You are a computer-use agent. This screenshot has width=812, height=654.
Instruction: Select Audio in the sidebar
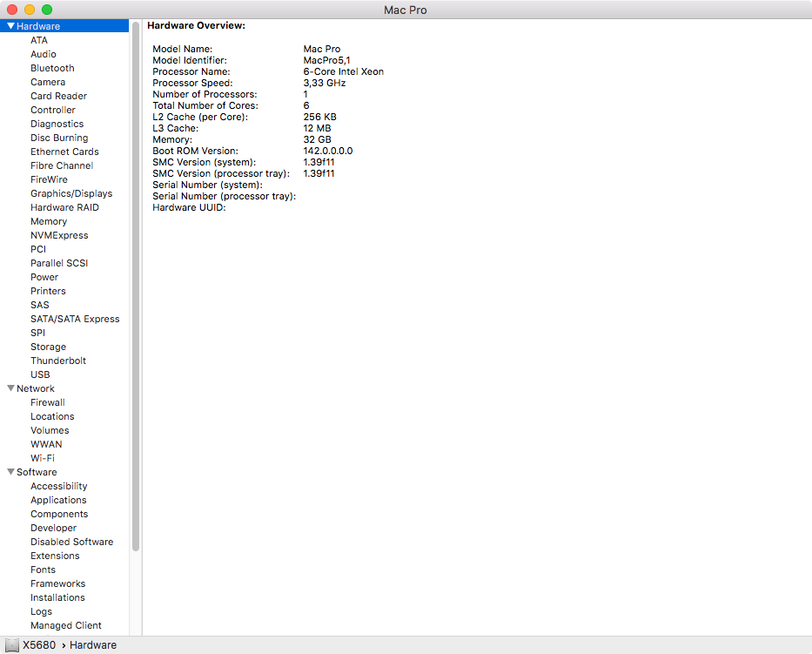43,54
